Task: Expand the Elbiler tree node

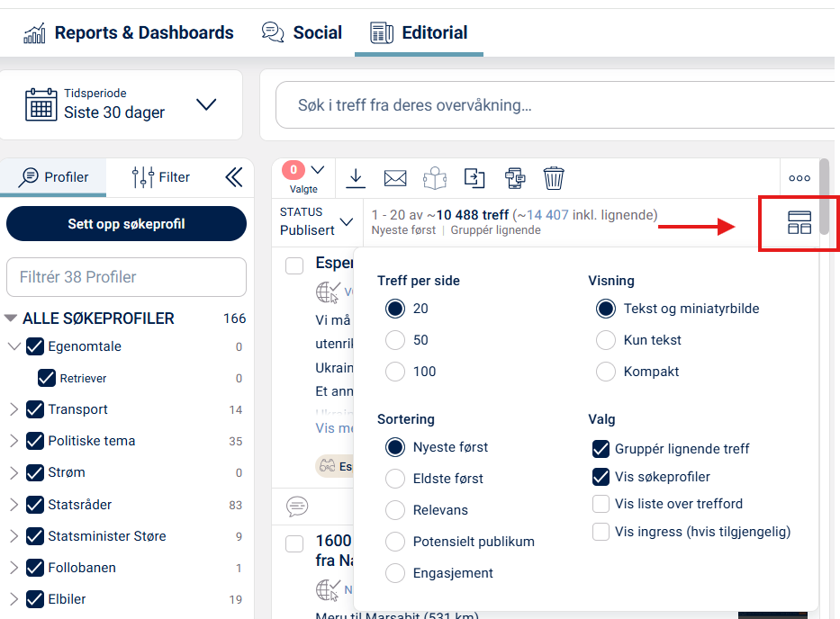Action: coord(14,599)
